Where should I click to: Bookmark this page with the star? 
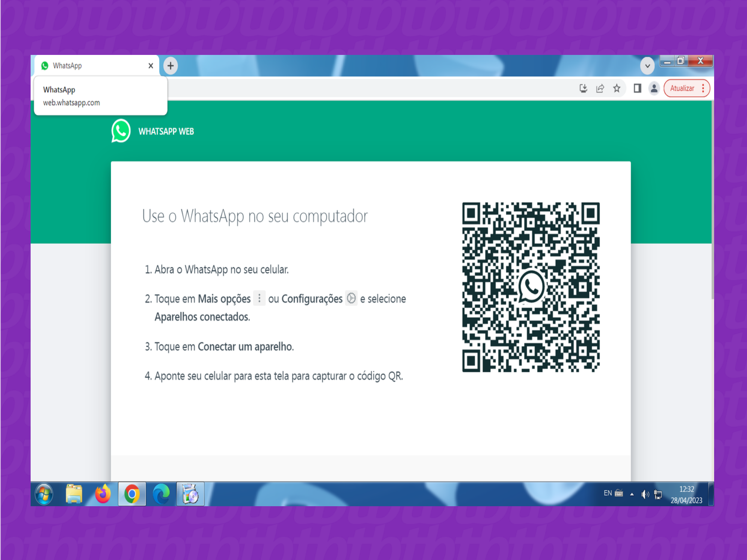tap(617, 88)
